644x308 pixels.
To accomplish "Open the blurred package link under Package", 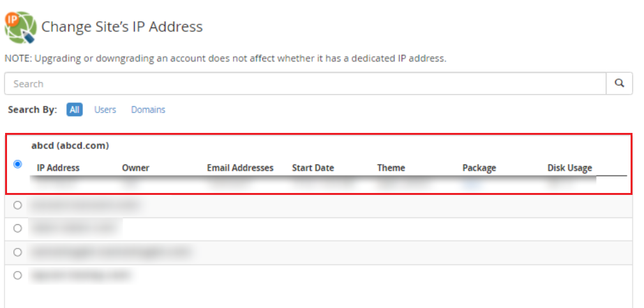I will click(472, 183).
